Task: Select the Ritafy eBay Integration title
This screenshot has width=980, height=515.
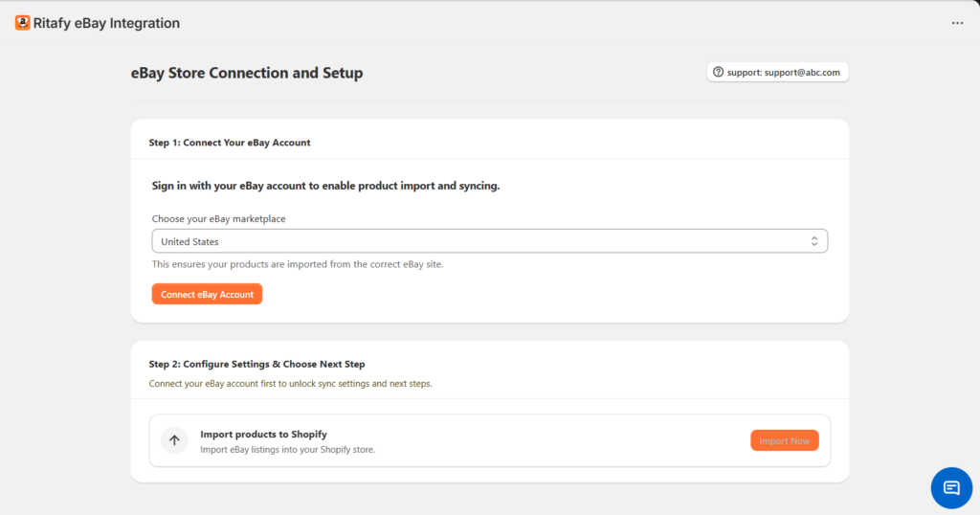Action: pos(106,23)
